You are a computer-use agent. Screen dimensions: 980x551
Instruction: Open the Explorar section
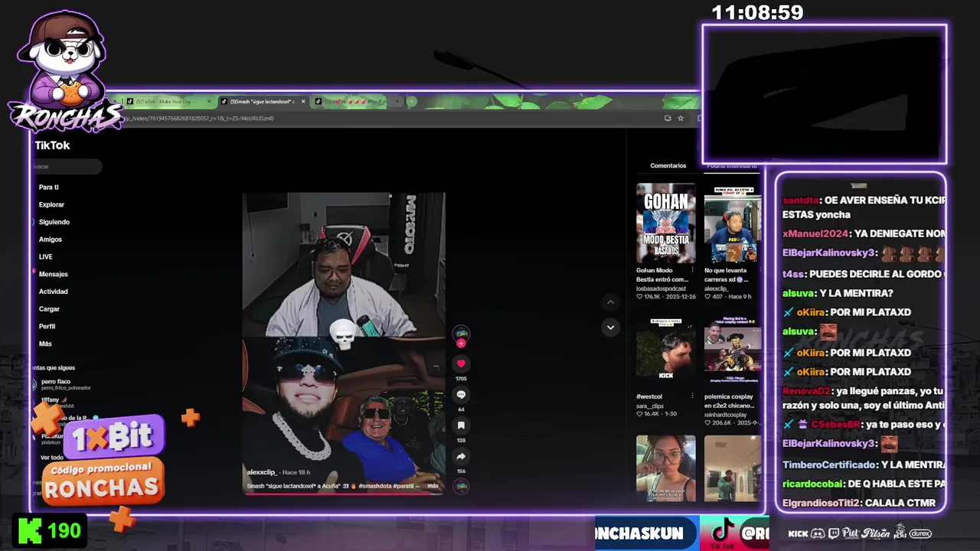51,204
